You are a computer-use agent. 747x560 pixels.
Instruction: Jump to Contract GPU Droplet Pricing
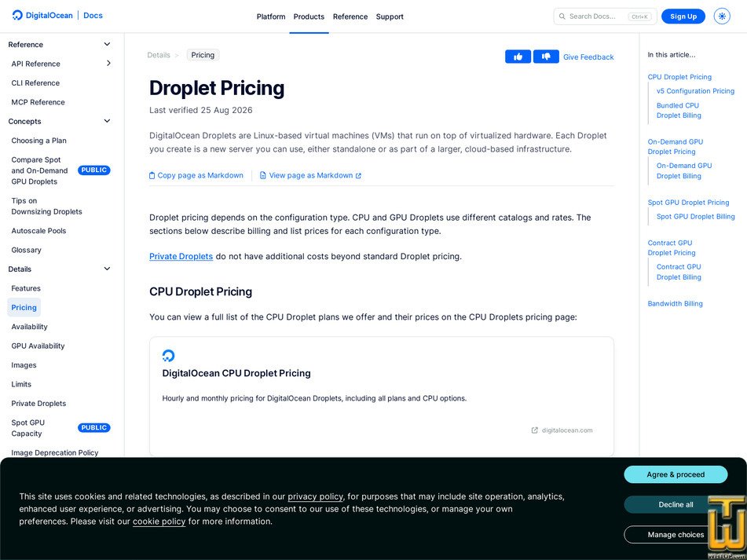tap(672, 247)
